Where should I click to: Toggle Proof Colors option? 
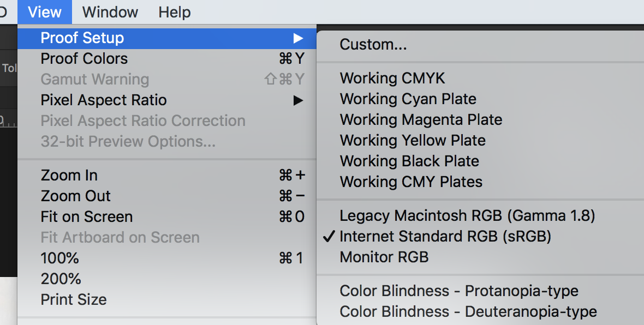[84, 59]
